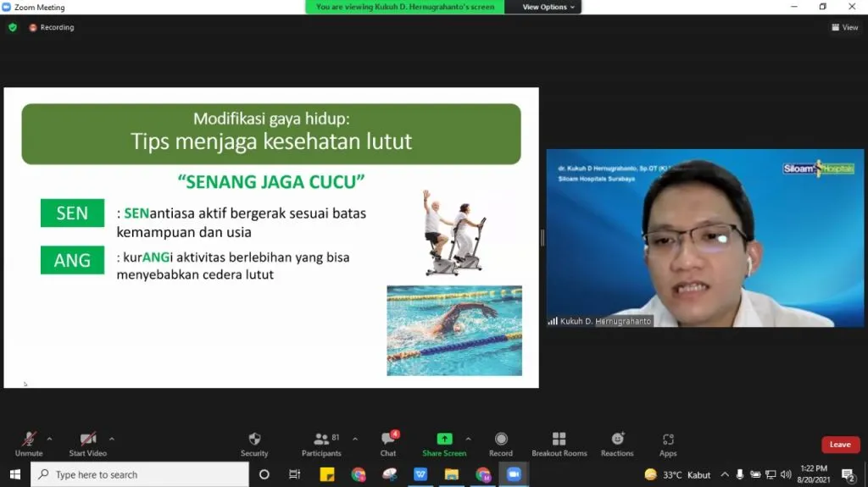868x487 pixels.
Task: Click the View layout button
Action: [845, 27]
